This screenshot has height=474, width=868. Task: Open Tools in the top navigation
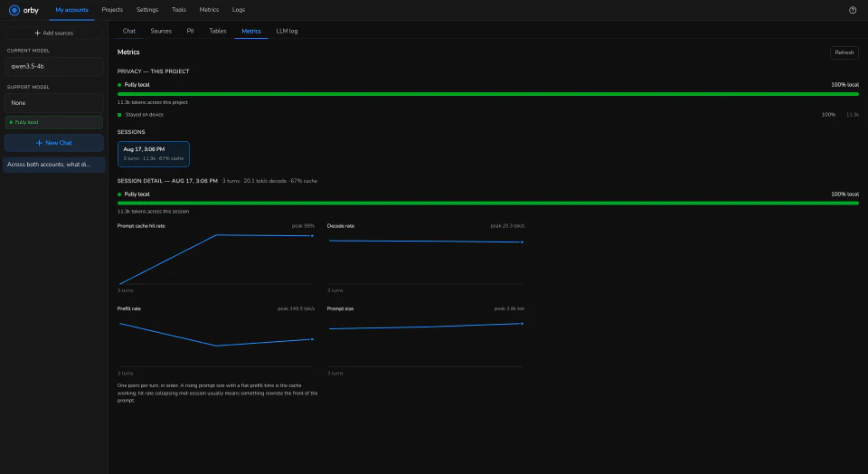[x=179, y=10]
